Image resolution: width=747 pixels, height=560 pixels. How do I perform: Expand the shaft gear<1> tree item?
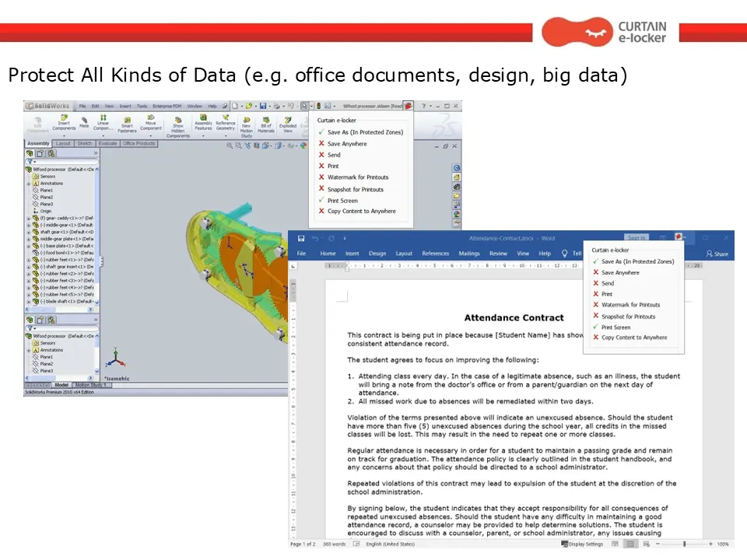pyautogui.click(x=29, y=232)
